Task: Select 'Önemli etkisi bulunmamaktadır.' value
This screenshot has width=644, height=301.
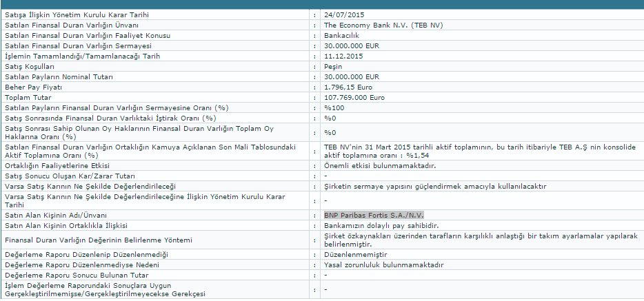Action: [x=380, y=166]
